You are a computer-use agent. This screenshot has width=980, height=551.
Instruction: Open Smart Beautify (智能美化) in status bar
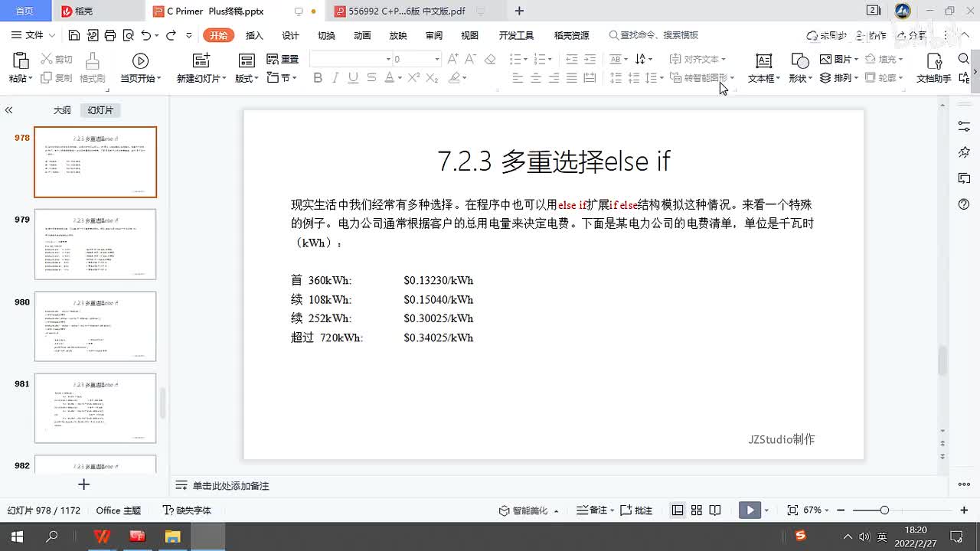coord(528,510)
